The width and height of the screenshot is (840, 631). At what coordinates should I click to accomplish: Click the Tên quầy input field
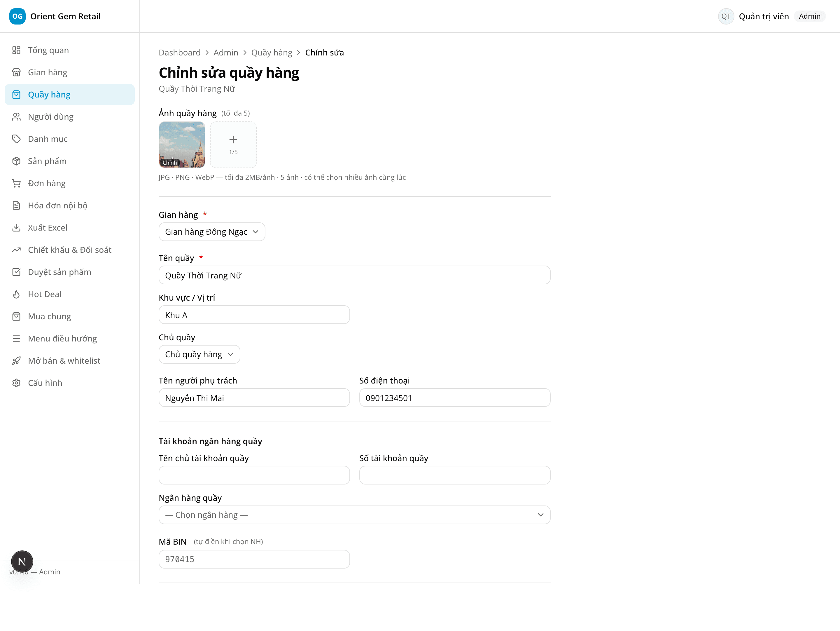click(354, 275)
